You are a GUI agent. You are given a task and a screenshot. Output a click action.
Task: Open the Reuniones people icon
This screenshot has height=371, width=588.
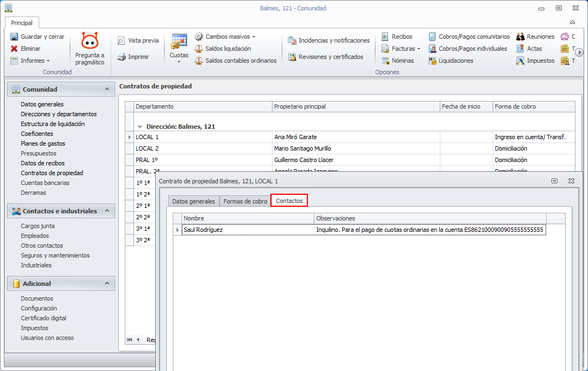point(520,37)
